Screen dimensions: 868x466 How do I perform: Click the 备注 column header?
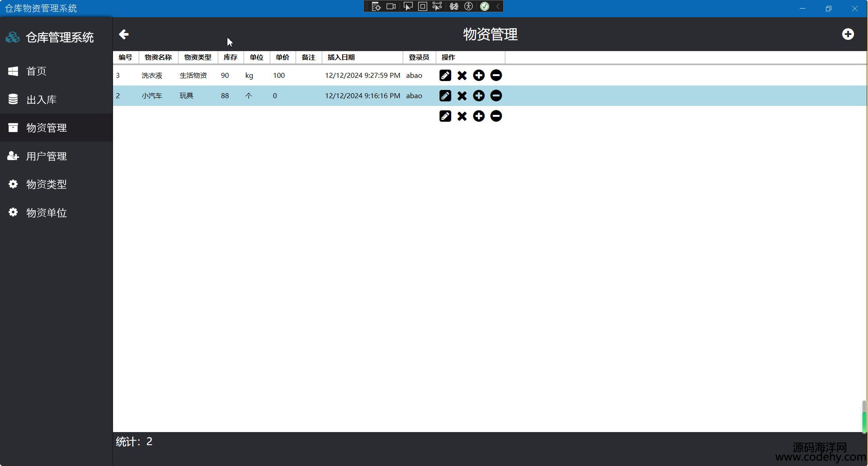309,57
